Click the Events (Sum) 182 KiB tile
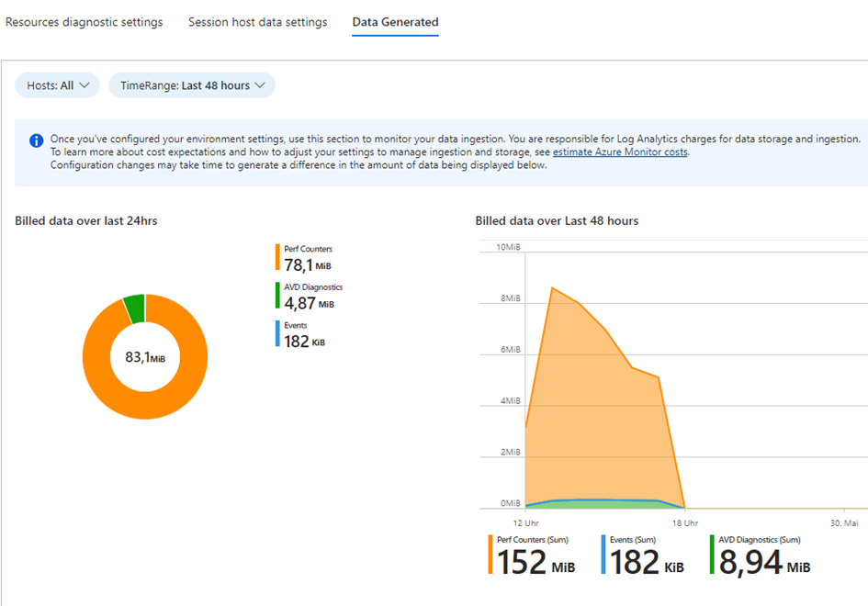The width and height of the screenshot is (868, 606). pyautogui.click(x=643, y=555)
